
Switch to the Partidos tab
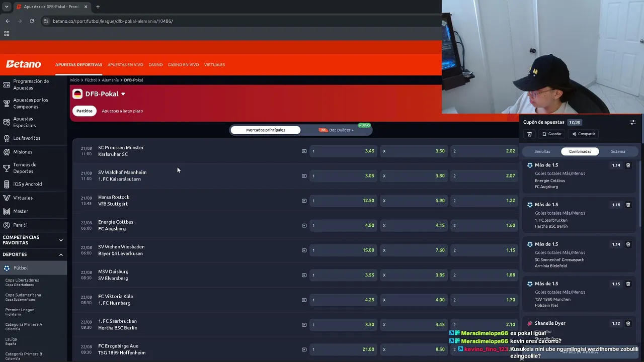coord(85,111)
